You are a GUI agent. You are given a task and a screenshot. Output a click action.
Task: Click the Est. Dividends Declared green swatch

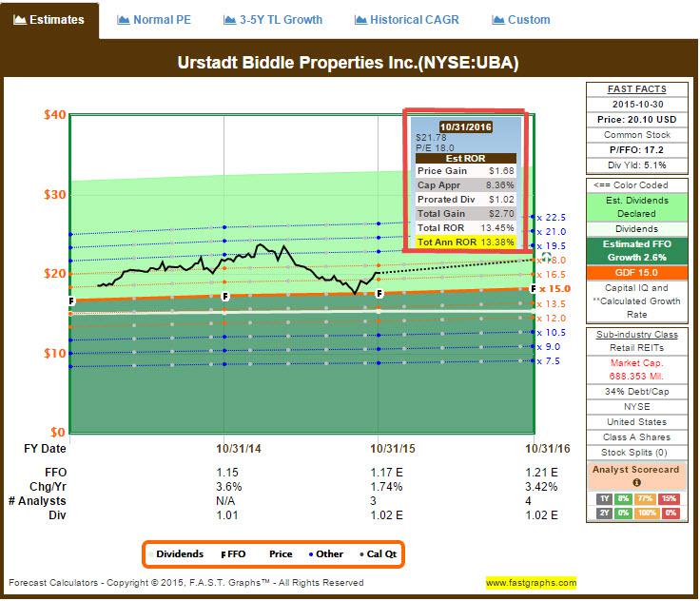point(636,206)
